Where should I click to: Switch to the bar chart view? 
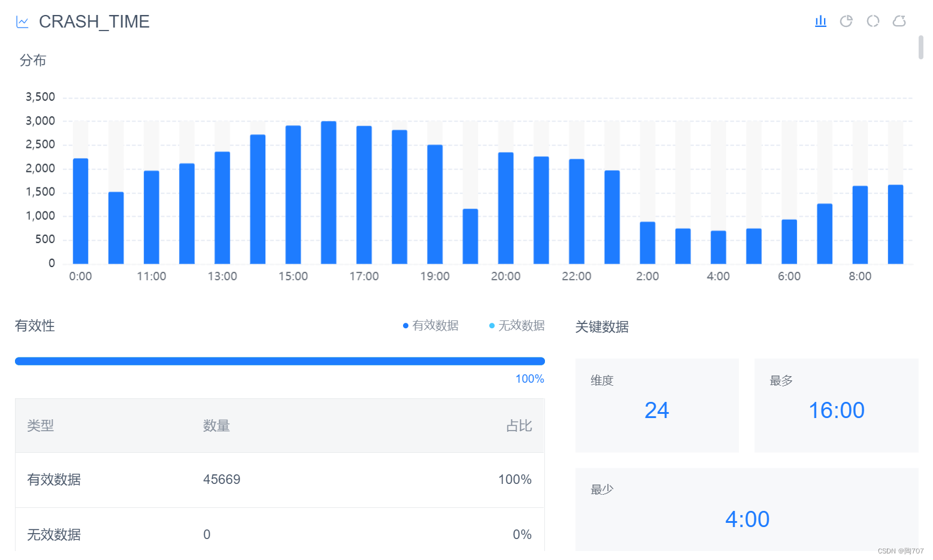coord(820,22)
